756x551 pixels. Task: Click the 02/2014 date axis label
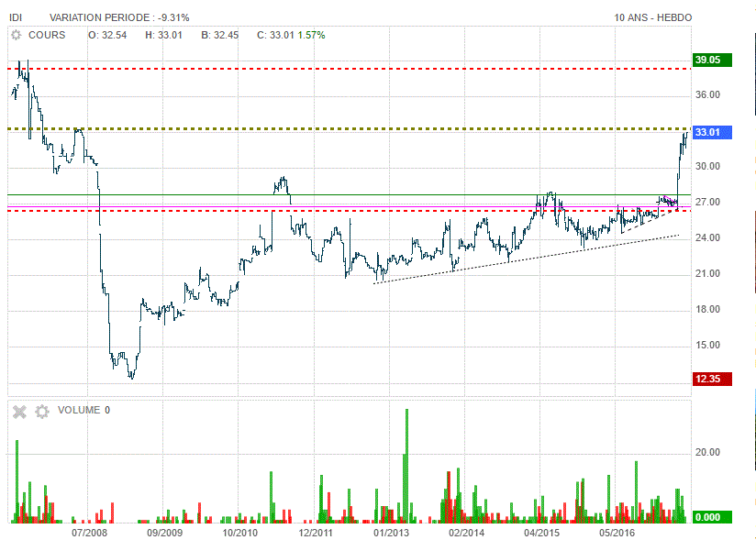(466, 533)
